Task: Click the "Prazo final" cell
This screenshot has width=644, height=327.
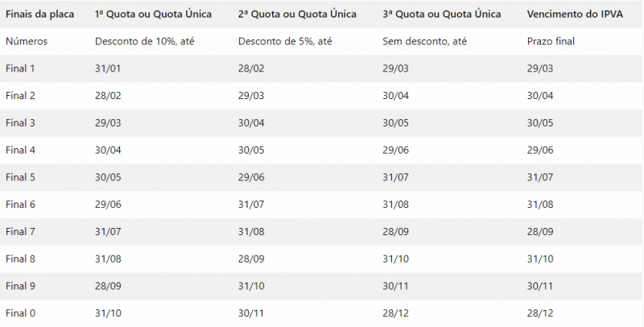Action: pyautogui.click(x=551, y=41)
